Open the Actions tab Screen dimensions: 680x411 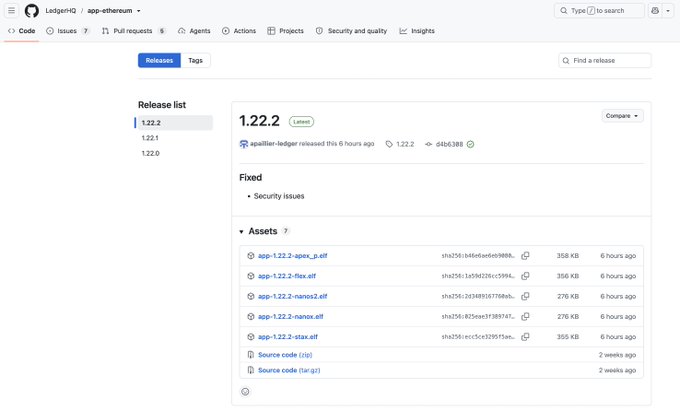coord(239,31)
